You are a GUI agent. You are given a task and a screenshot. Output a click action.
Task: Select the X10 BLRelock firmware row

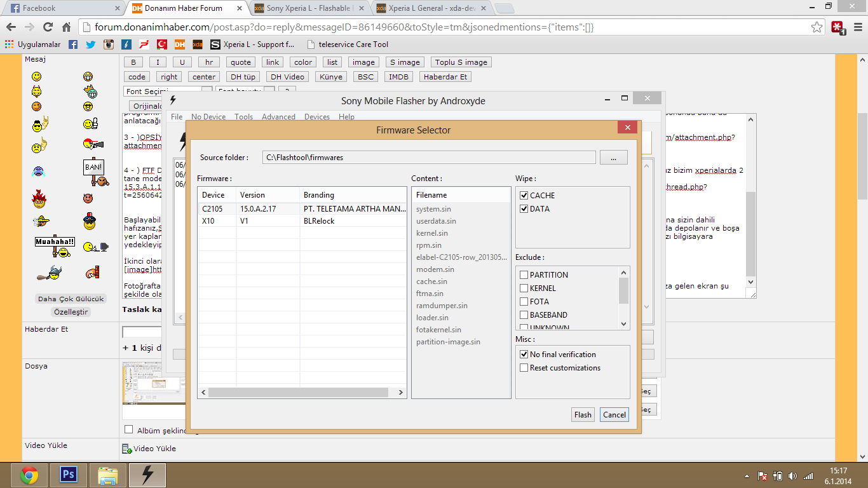coord(302,220)
